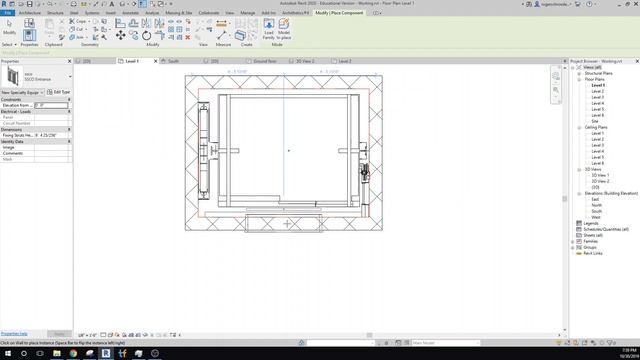Click the view scale 1/8" = 1'-0"
The width and height of the screenshot is (640, 360).
click(x=87, y=335)
